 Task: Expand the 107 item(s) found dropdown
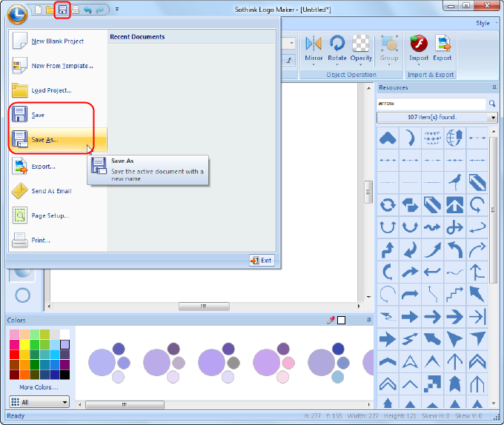tap(494, 118)
